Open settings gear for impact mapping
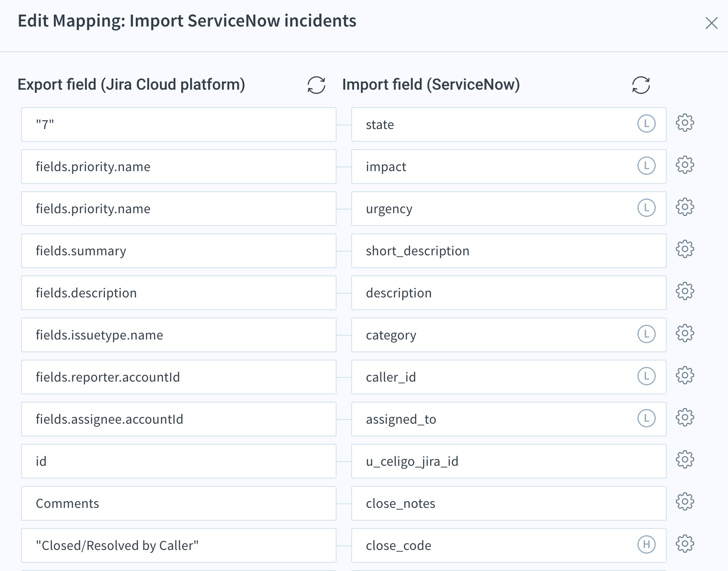 (685, 165)
